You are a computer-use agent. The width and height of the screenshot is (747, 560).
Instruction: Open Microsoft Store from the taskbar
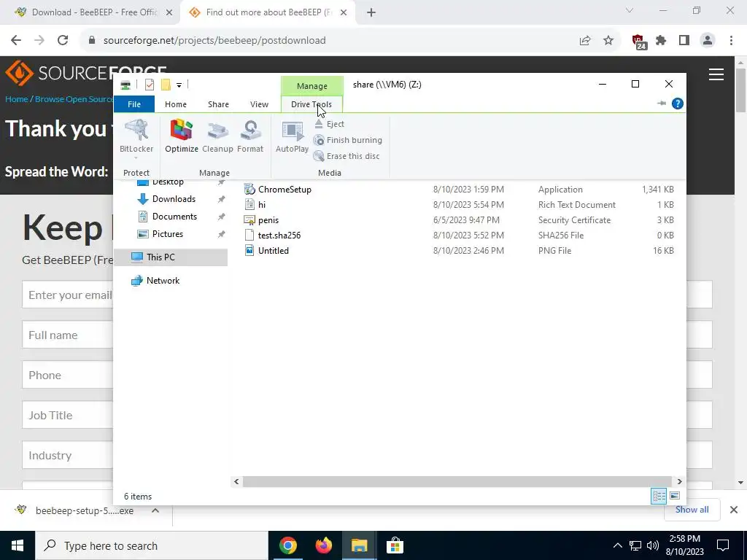[x=395, y=545]
